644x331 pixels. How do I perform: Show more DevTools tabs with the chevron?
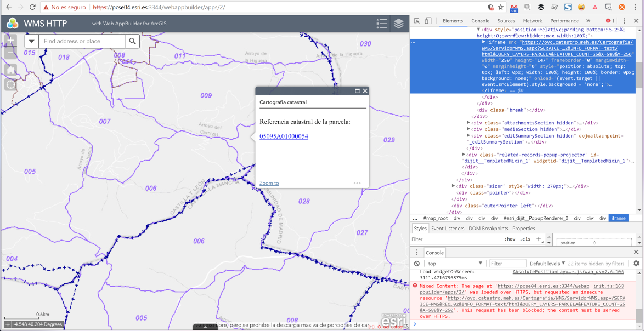[588, 21]
